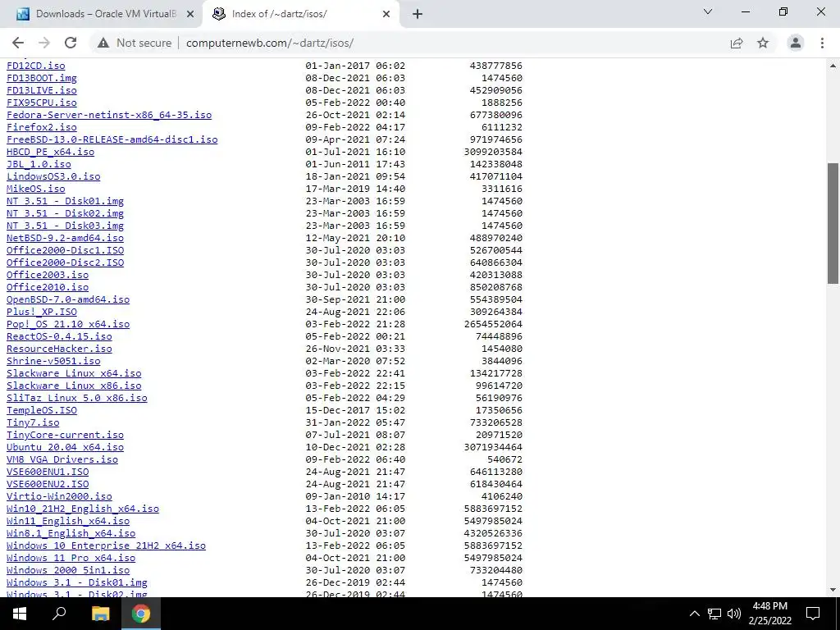The height and width of the screenshot is (630, 840).
Task: Open the tab search chevron
Action: [x=708, y=11]
